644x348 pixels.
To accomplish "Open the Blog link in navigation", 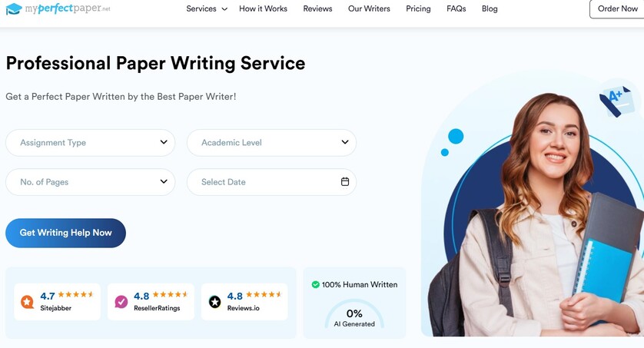I will 490,8.
